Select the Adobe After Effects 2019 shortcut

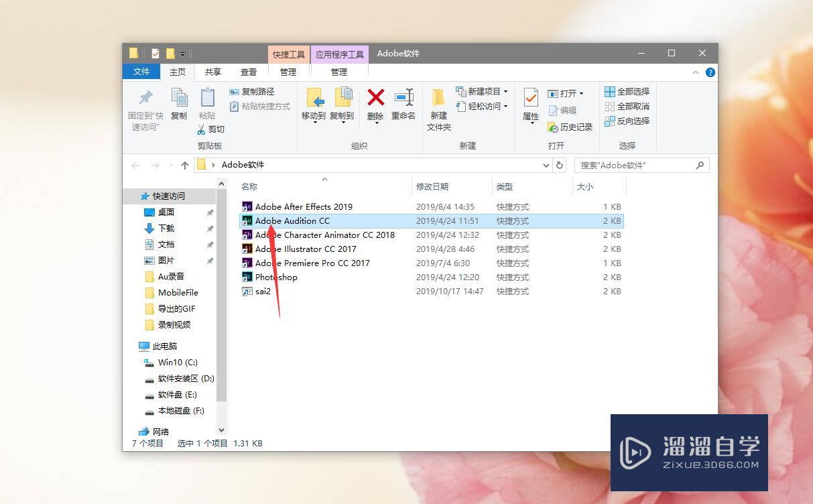pos(432,206)
